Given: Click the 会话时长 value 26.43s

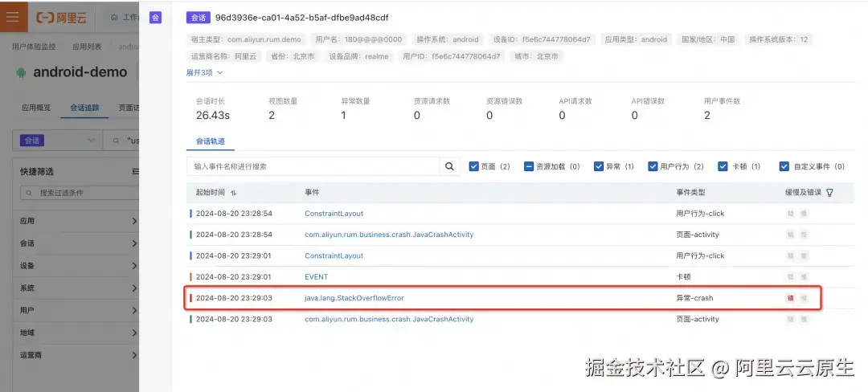Looking at the screenshot, I should pos(212,115).
